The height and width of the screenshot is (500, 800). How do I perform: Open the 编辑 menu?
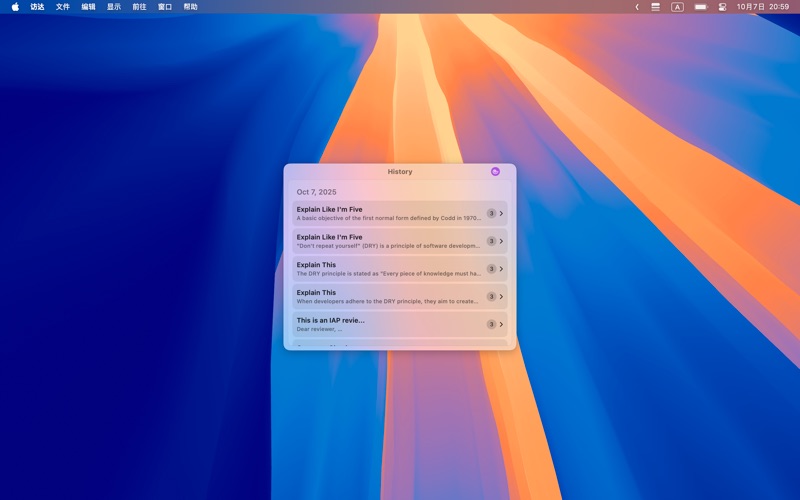tap(89, 7)
